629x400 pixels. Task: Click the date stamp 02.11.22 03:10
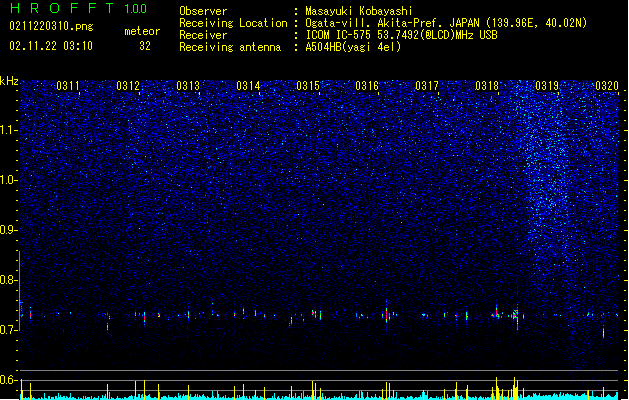point(51,46)
